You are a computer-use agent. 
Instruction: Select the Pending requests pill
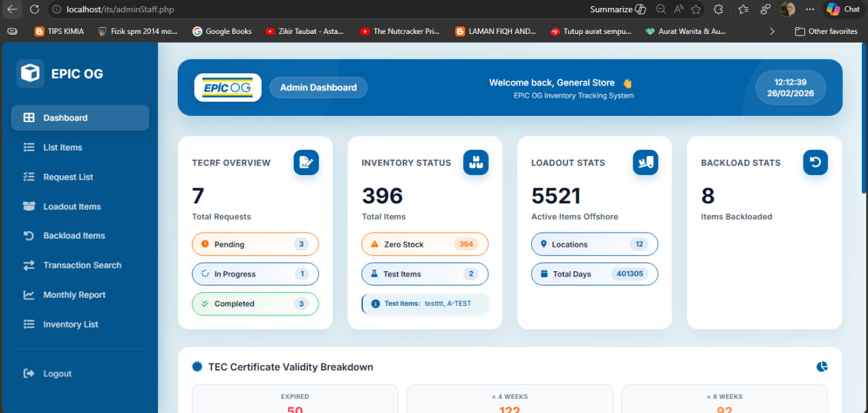[255, 244]
